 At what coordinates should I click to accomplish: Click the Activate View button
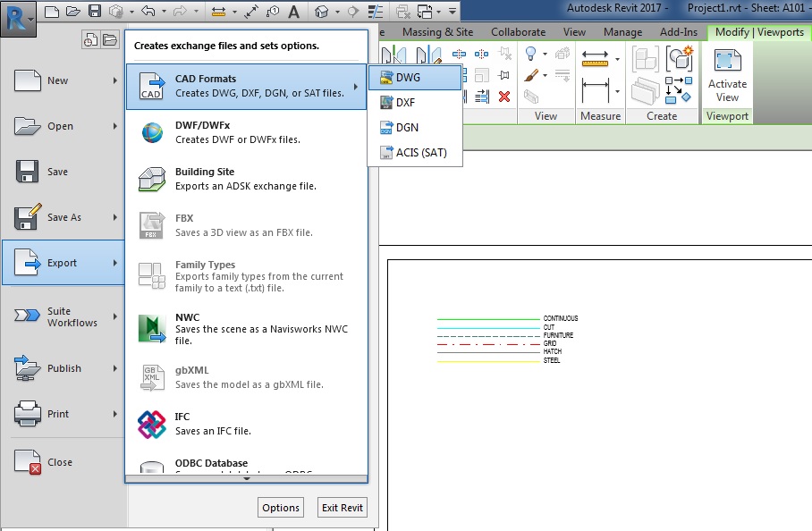[727, 76]
